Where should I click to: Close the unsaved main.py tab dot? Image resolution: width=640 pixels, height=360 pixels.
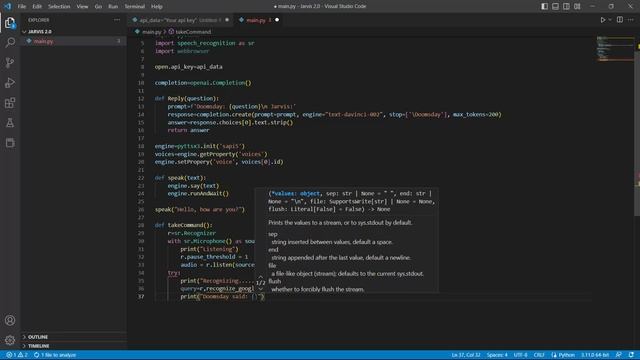[x=277, y=20]
